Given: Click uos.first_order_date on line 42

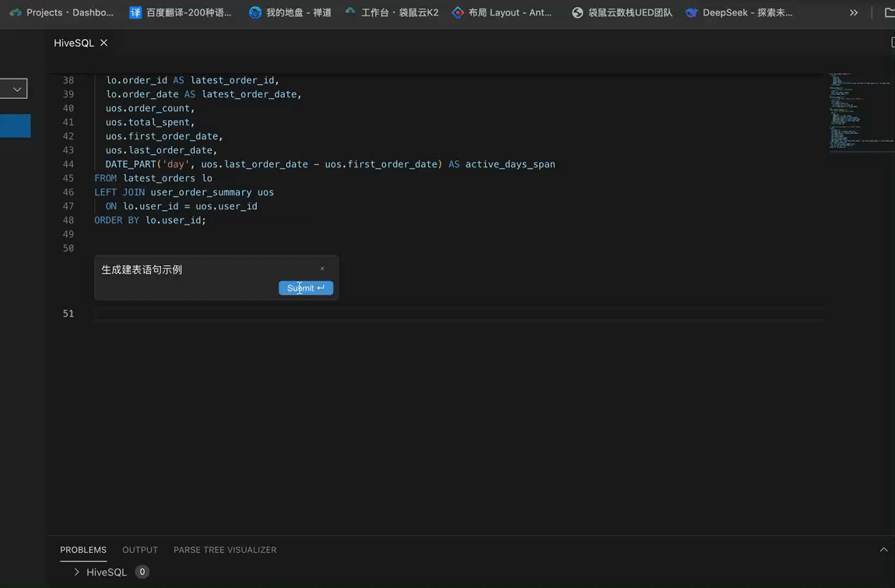Looking at the screenshot, I should pos(162,136).
